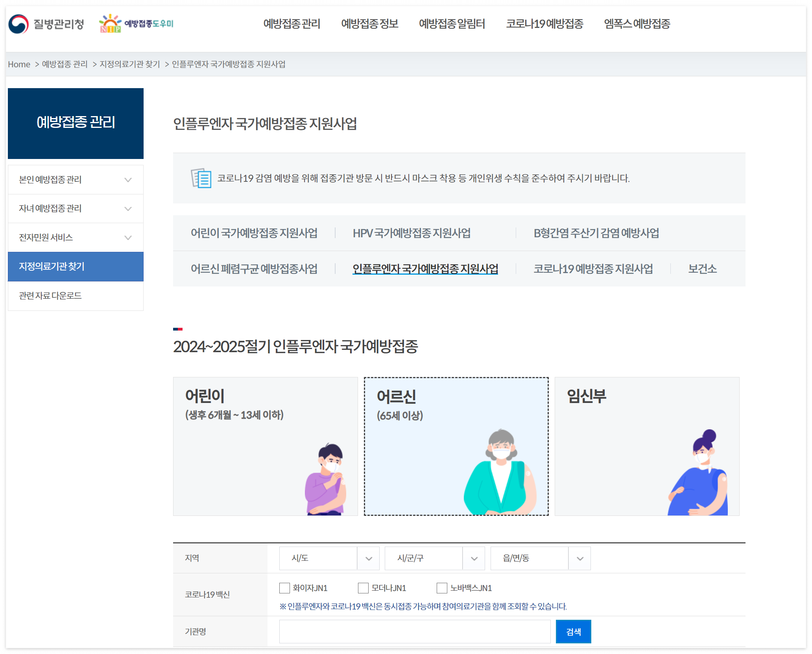Check the 노바백스JN1 vaccine checkbox
The height and width of the screenshot is (654, 812).
[442, 588]
